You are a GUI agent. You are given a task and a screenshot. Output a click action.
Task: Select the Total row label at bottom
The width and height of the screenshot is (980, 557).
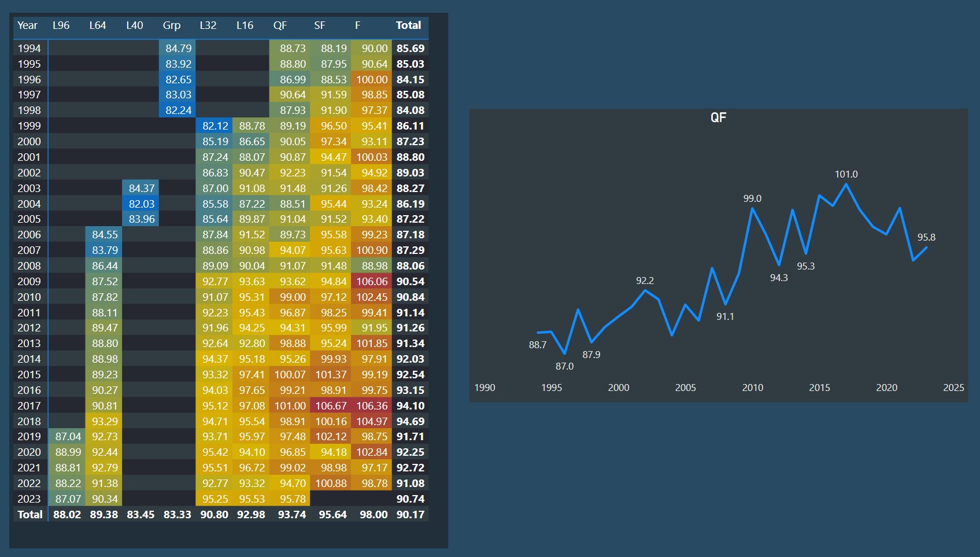coord(30,515)
